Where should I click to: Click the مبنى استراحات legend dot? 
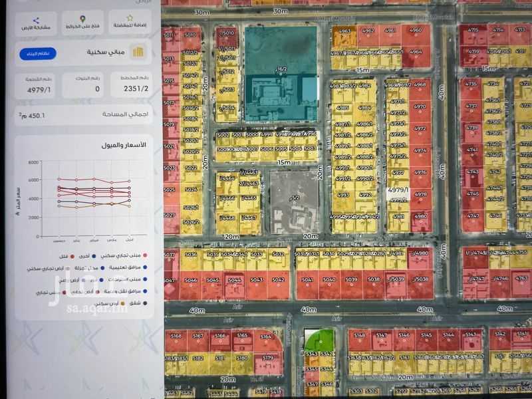click(x=145, y=279)
